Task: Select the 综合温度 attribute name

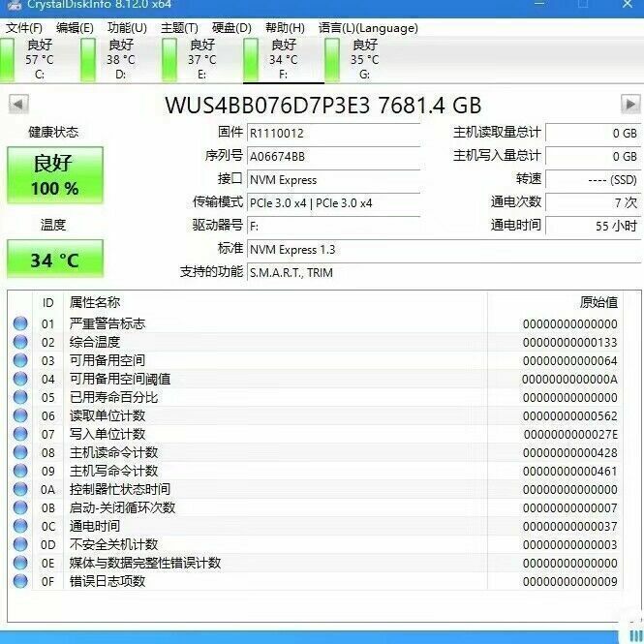Action: 95,342
